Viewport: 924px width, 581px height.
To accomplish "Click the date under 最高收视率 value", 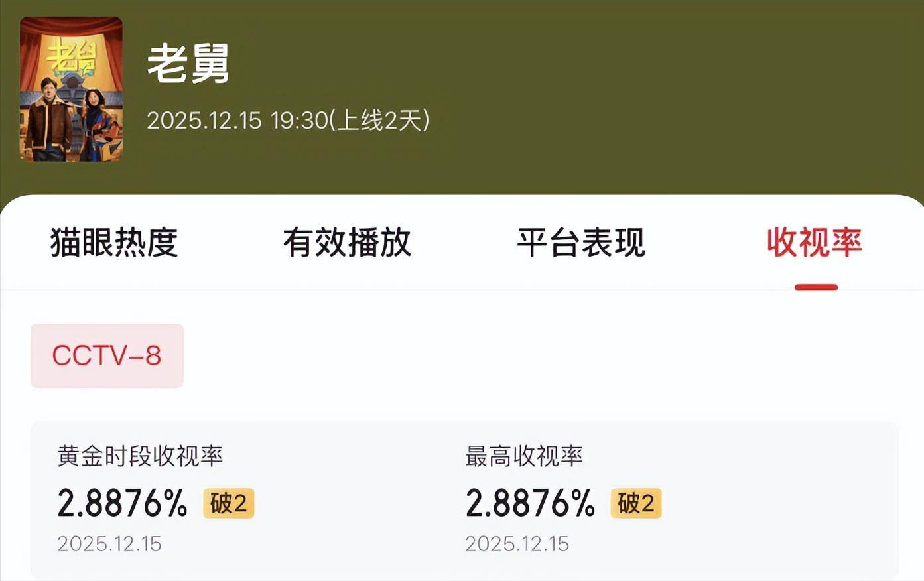I will click(x=517, y=544).
